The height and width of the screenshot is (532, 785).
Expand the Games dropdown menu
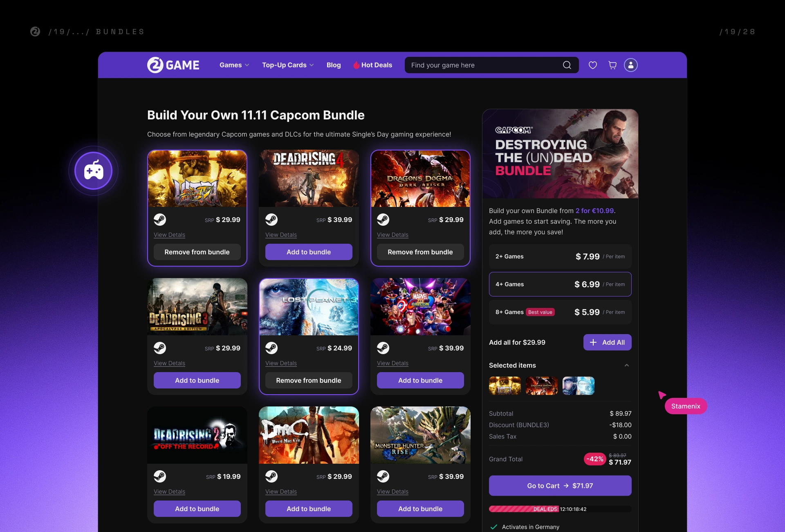(234, 65)
